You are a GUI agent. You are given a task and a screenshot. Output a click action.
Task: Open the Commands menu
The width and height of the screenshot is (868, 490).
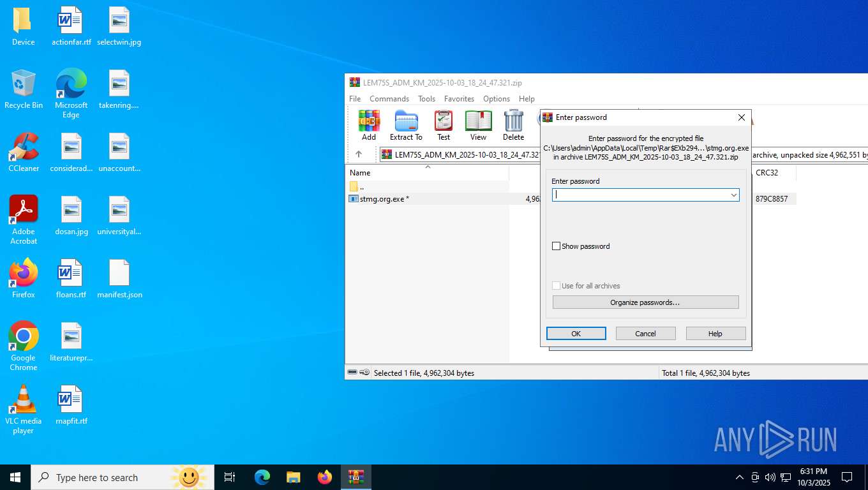coord(389,99)
